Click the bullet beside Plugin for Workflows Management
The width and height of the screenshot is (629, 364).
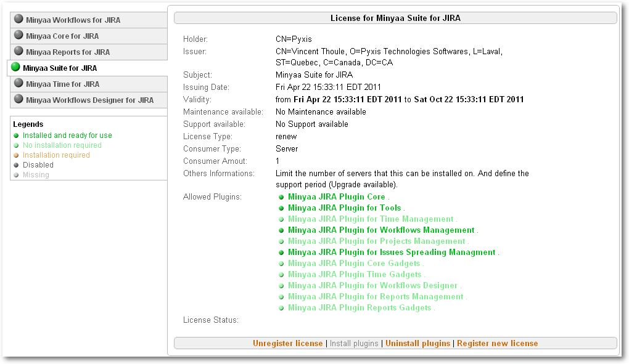(x=281, y=230)
